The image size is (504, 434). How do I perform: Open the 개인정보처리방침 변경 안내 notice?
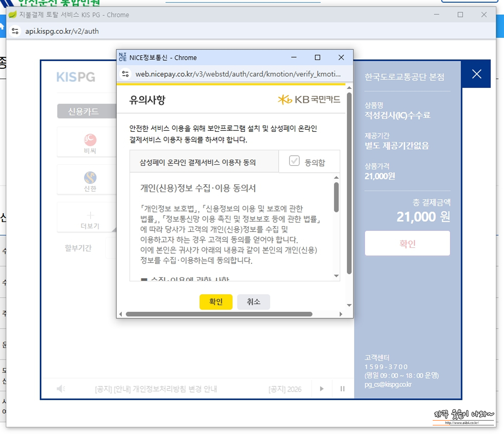point(156,389)
